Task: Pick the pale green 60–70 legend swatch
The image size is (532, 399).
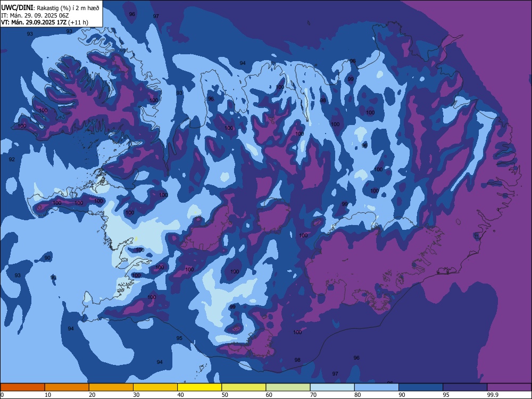Action: coord(288,387)
